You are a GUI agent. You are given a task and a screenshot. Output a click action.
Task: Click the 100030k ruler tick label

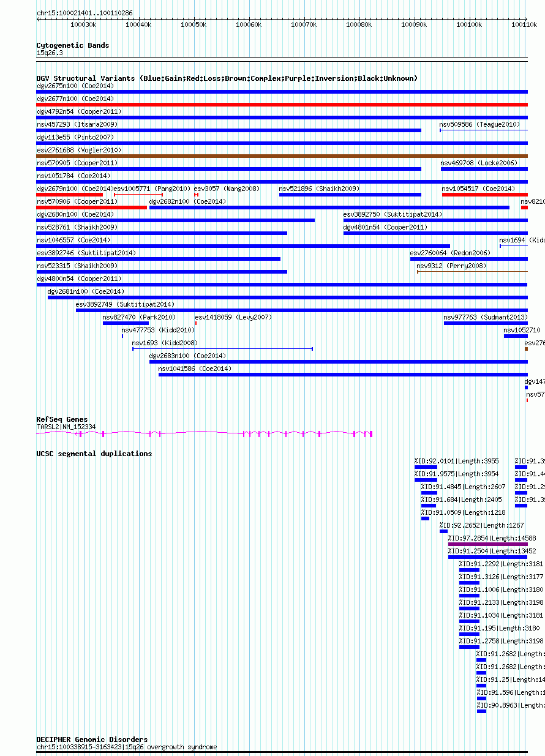[x=83, y=25]
